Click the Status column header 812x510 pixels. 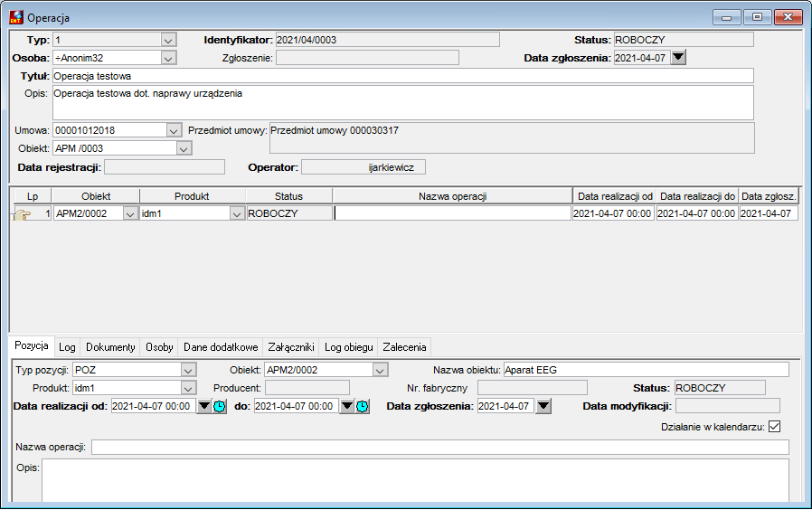[x=289, y=196]
